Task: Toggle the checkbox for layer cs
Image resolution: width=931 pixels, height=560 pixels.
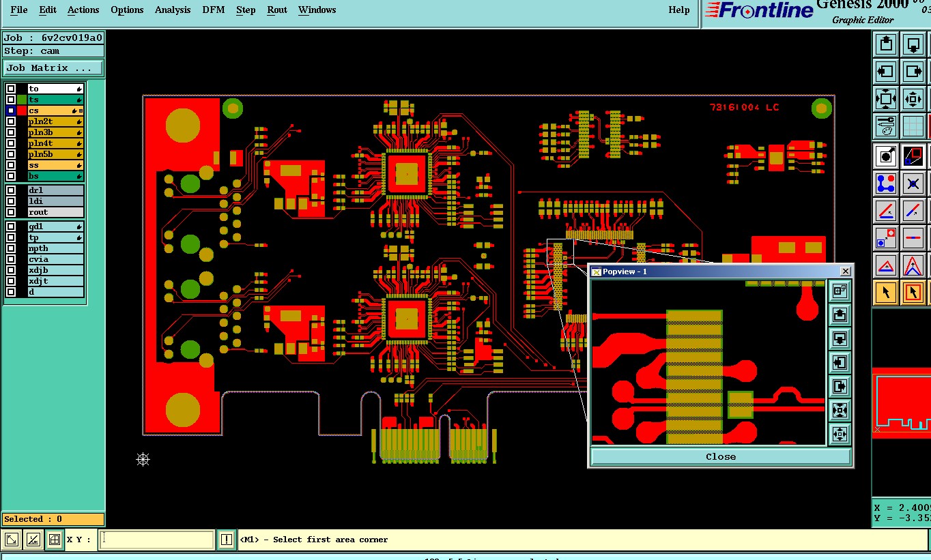Action: (11, 110)
